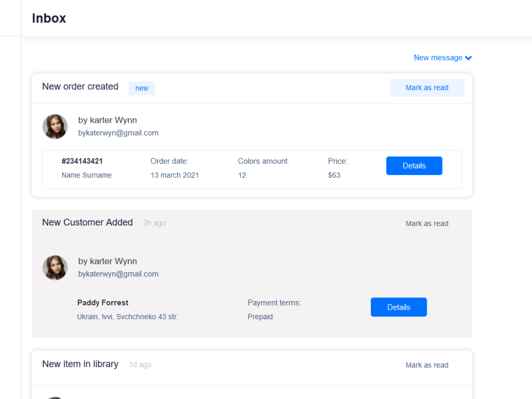Click karter Wynn's avatar in the order notification
Viewport: 532px width, 399px height.
pyautogui.click(x=55, y=127)
